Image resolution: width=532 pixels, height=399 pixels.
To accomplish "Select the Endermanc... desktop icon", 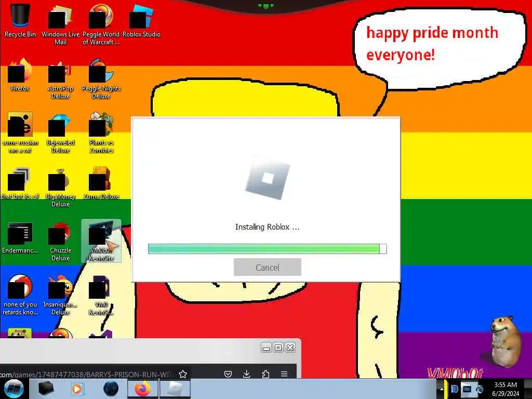I will (x=20, y=237).
